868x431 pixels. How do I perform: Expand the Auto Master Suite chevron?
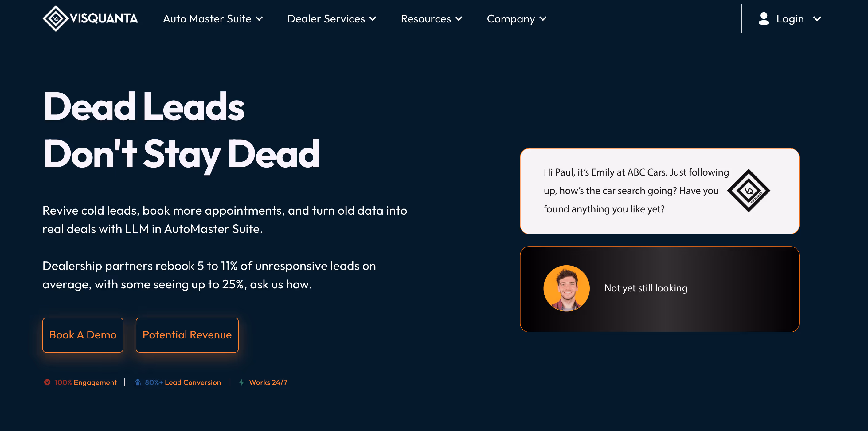pyautogui.click(x=259, y=19)
